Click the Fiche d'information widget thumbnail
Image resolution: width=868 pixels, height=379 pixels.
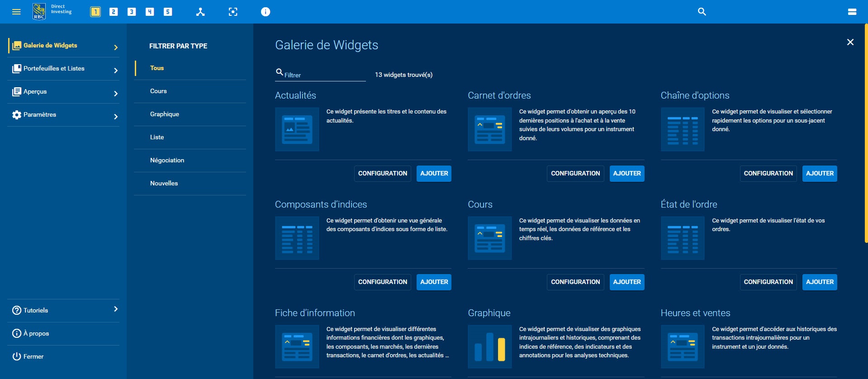(x=297, y=347)
